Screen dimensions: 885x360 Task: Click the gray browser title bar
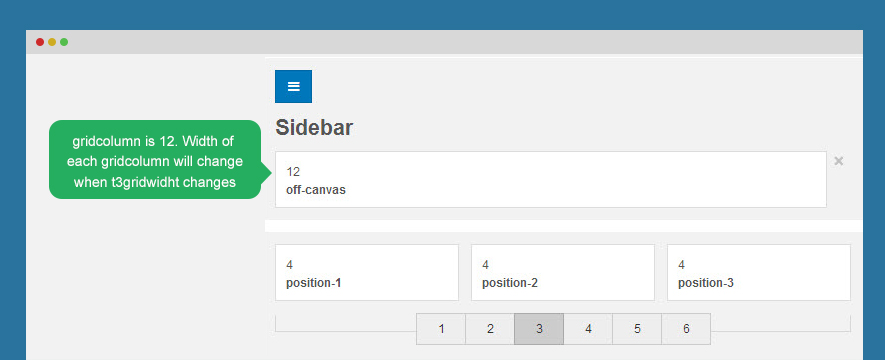point(444,42)
